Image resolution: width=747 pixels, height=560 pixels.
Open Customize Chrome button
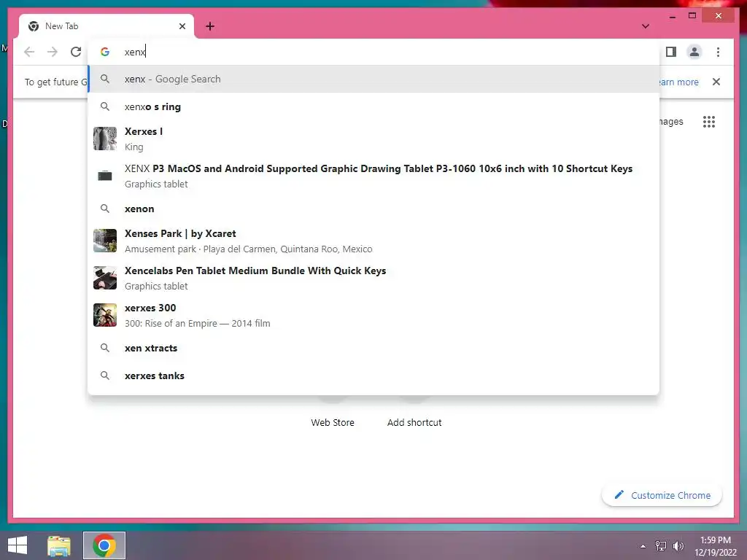coord(662,495)
